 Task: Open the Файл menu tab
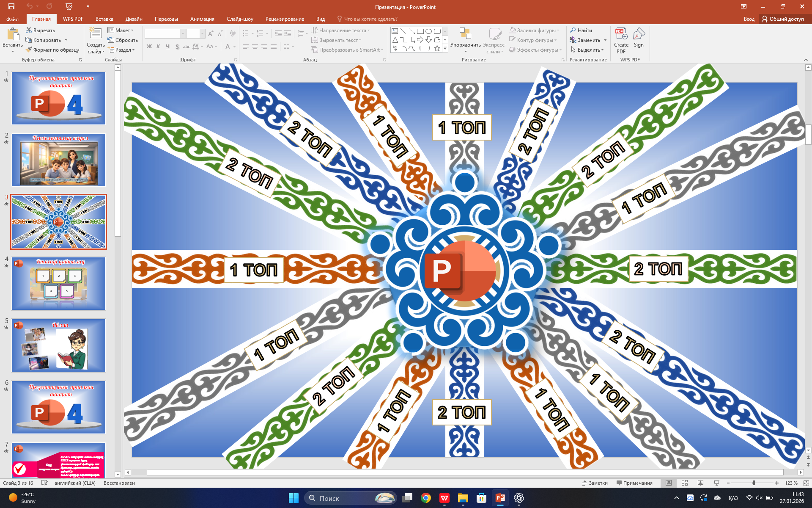[12, 19]
